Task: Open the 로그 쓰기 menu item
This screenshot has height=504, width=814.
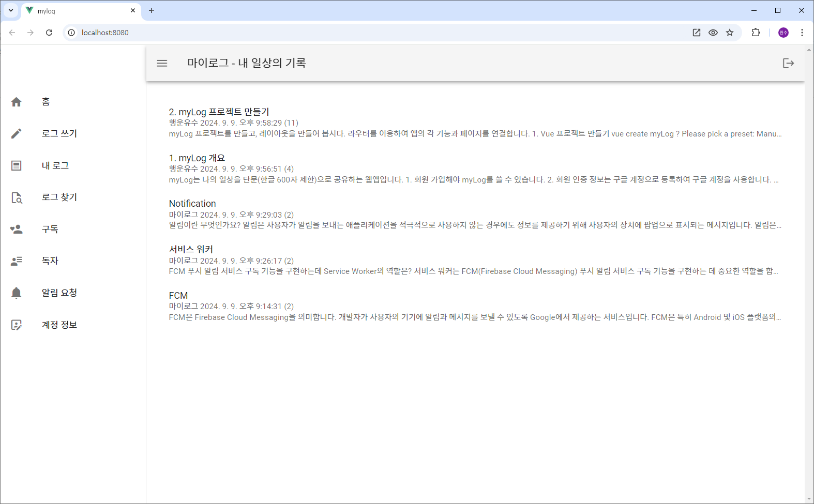Action: (73, 134)
